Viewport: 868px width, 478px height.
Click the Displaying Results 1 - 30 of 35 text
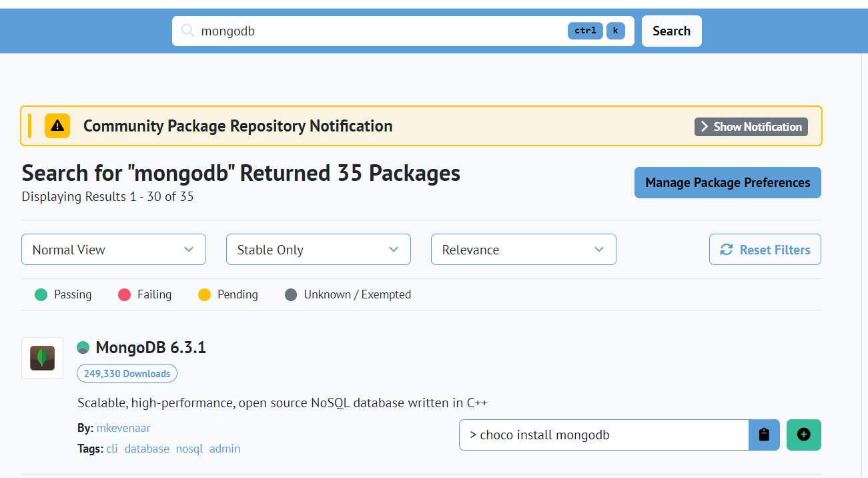pyautogui.click(x=107, y=197)
